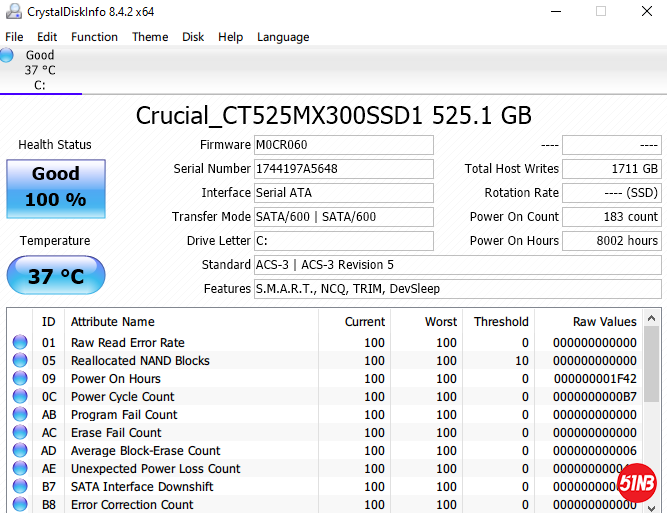Screen dimensions: 667x513
Task: Click the disk health orb in the drive bar
Action: click(x=7, y=56)
